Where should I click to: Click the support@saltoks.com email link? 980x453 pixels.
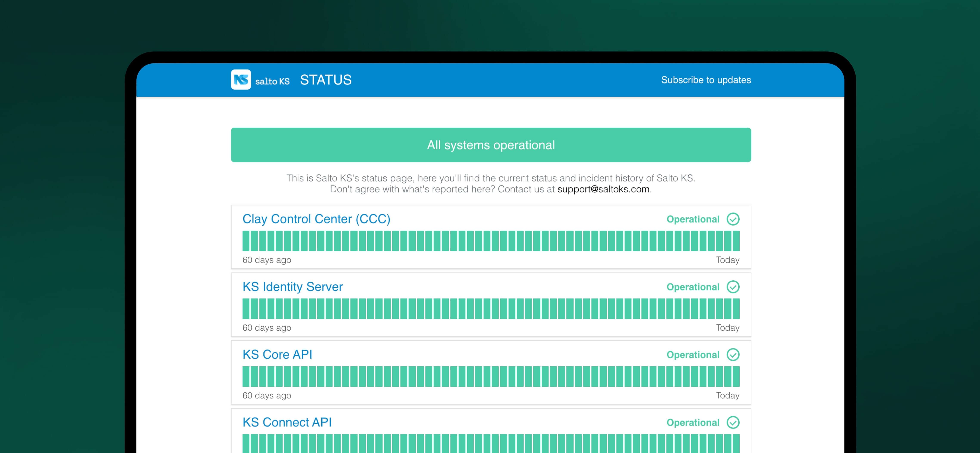pyautogui.click(x=603, y=189)
